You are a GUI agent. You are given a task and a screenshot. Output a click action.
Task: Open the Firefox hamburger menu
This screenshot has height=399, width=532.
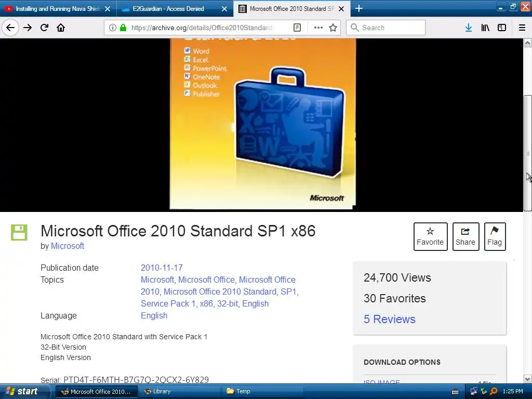[522, 28]
